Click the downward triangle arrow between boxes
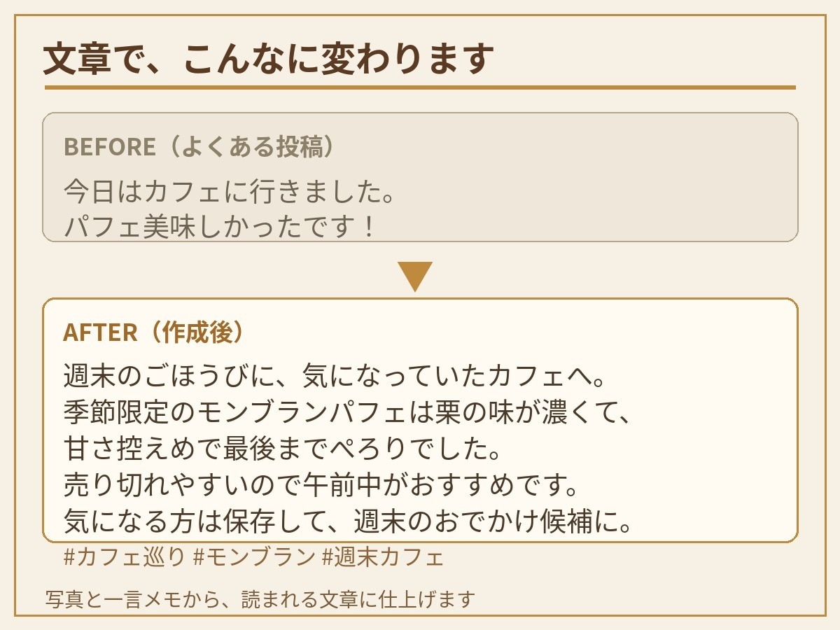The width and height of the screenshot is (840, 630). (415, 276)
